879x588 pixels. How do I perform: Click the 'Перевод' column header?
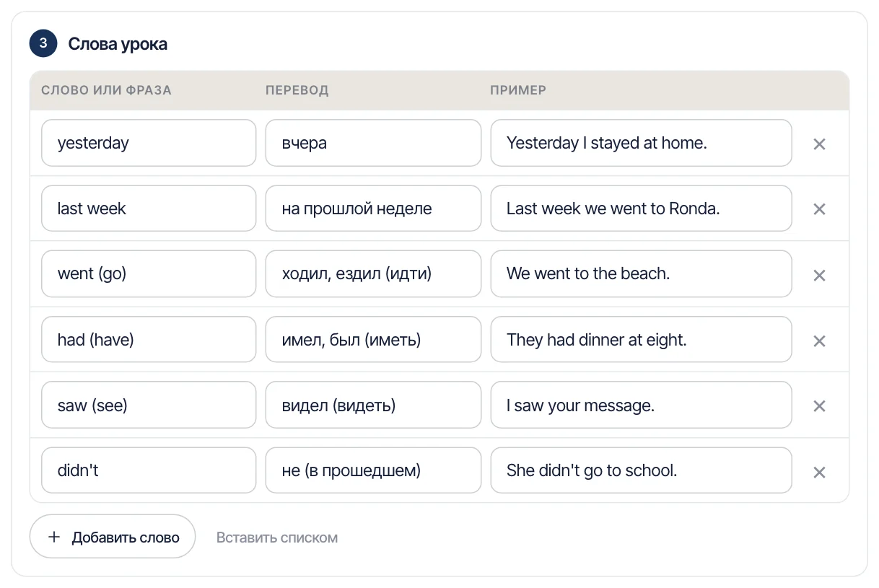(x=297, y=90)
